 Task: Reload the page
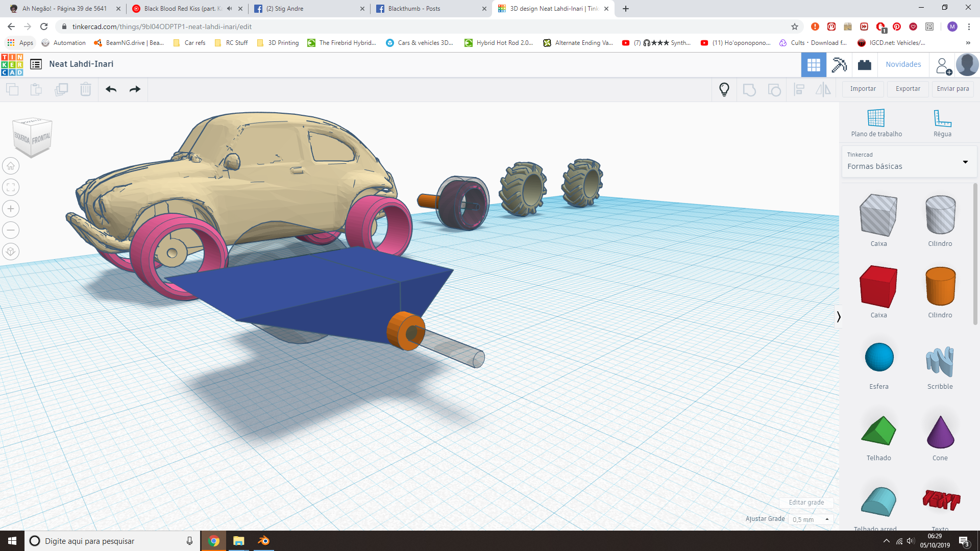coord(44,27)
